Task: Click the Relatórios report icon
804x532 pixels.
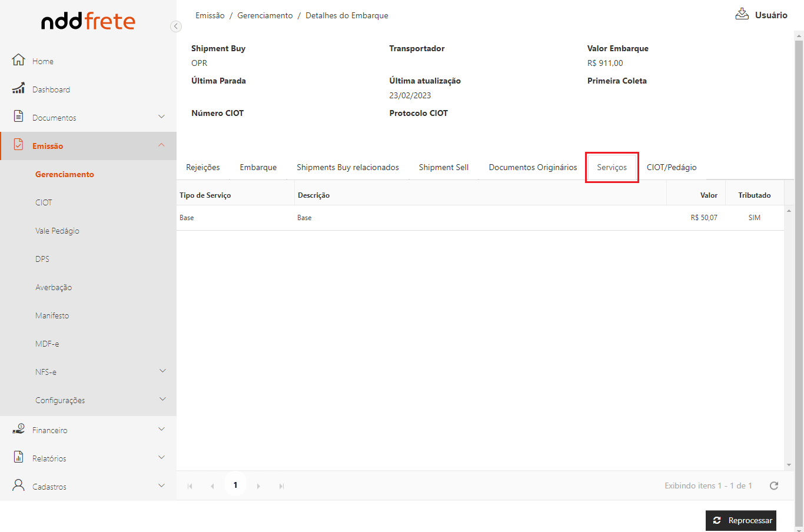Action: (18, 457)
